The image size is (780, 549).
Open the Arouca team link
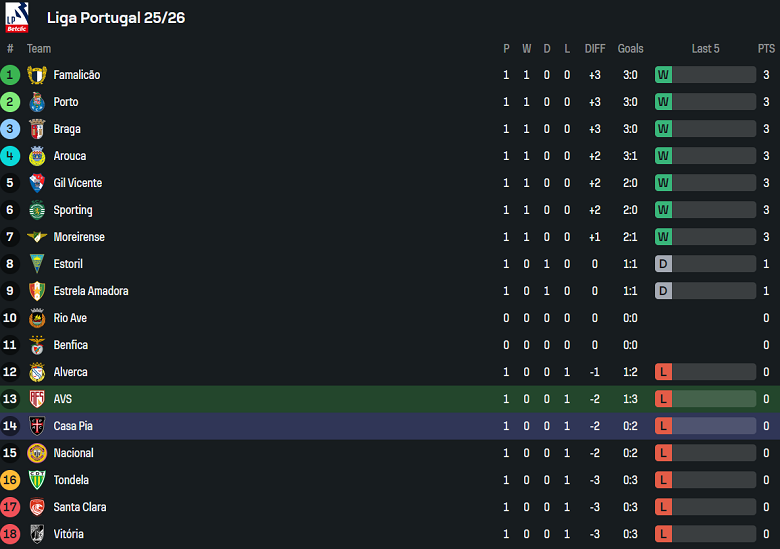point(70,156)
